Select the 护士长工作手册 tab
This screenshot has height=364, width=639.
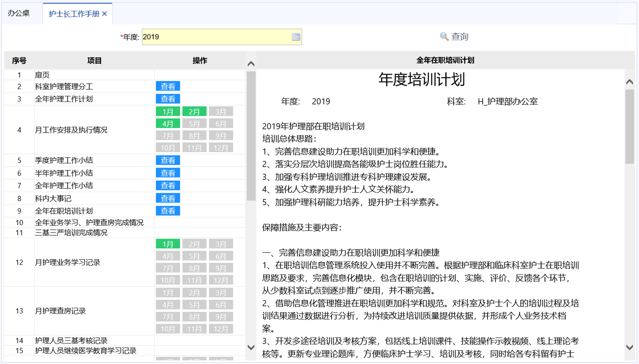(74, 14)
